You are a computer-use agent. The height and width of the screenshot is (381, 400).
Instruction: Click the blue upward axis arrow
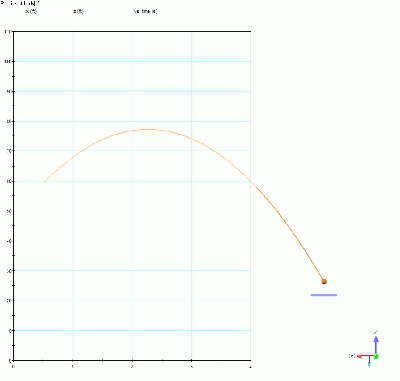(376, 344)
